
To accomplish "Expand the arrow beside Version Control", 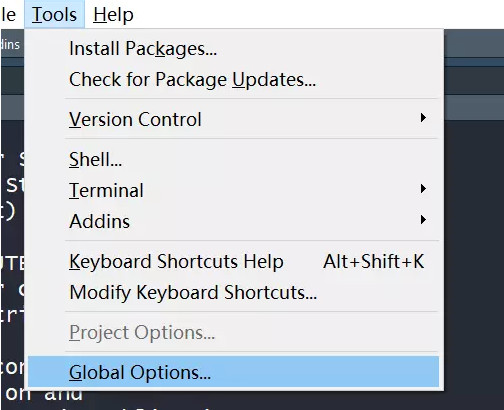I will pyautogui.click(x=423, y=118).
